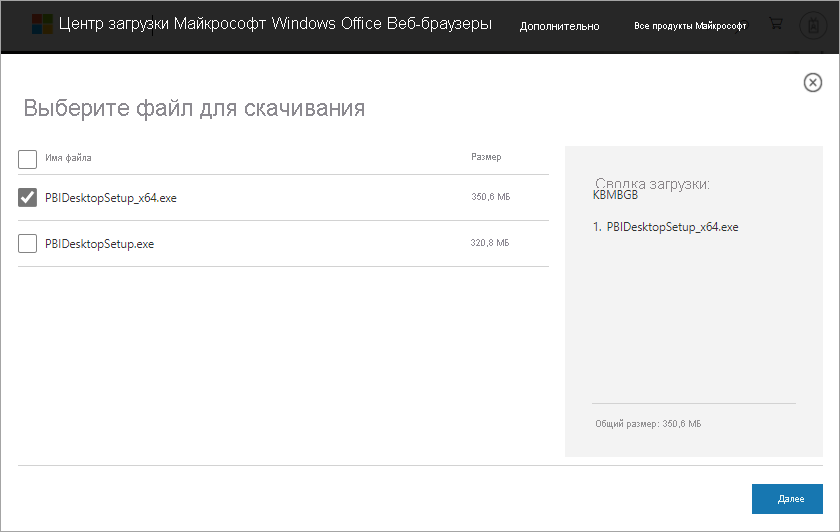Viewport: 840px width, 532px height.
Task: Open the Дополнительно menu
Action: tap(559, 26)
